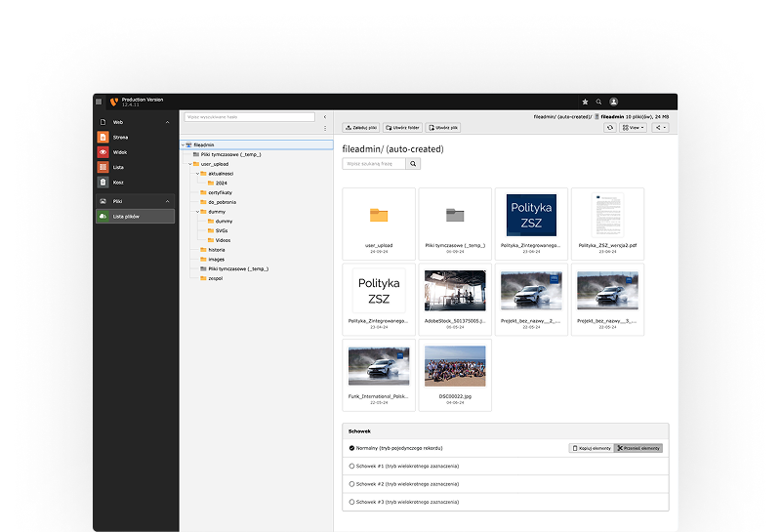Open the user avatar menu
781x532 pixels.
613,102
